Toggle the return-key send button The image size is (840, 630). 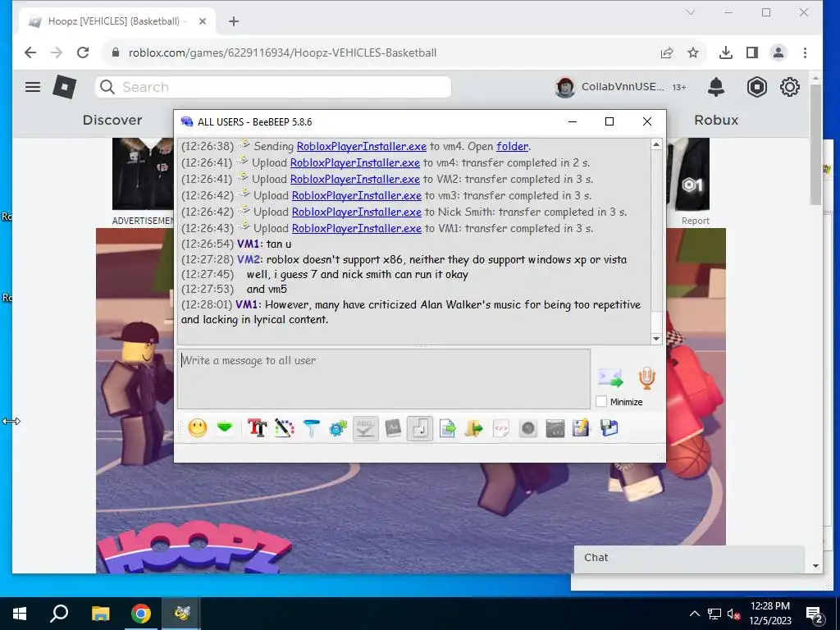[420, 428]
